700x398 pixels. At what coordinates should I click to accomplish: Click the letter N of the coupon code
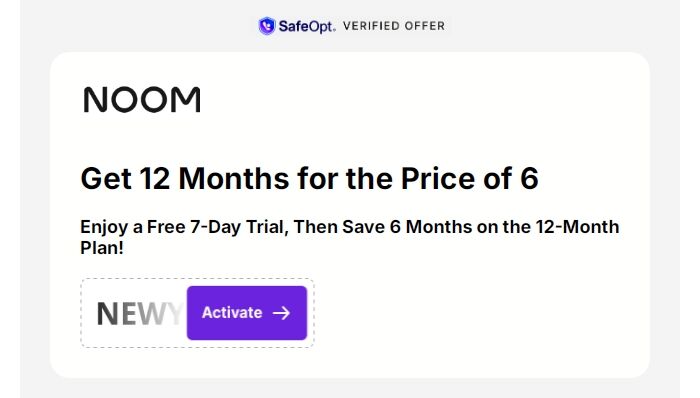(x=107, y=314)
